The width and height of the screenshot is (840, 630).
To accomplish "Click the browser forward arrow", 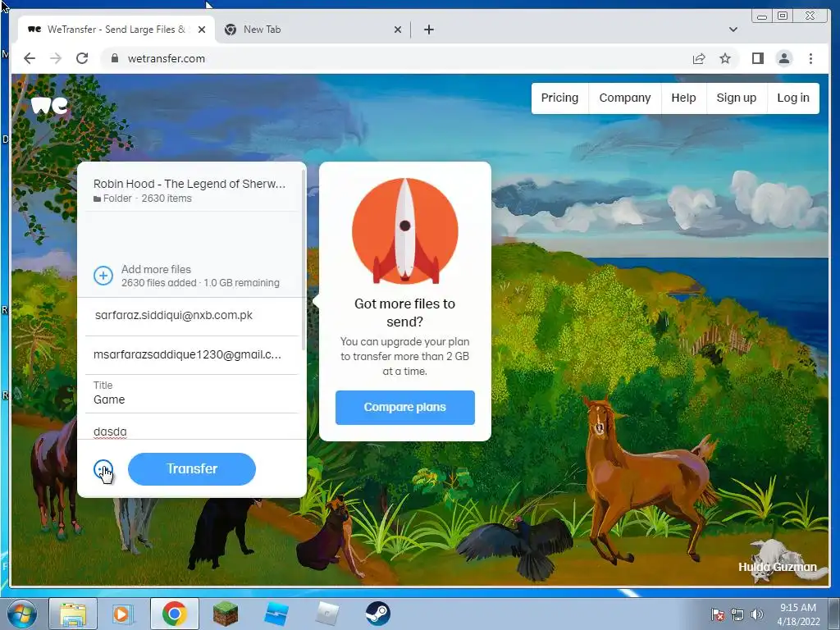I will [x=56, y=58].
